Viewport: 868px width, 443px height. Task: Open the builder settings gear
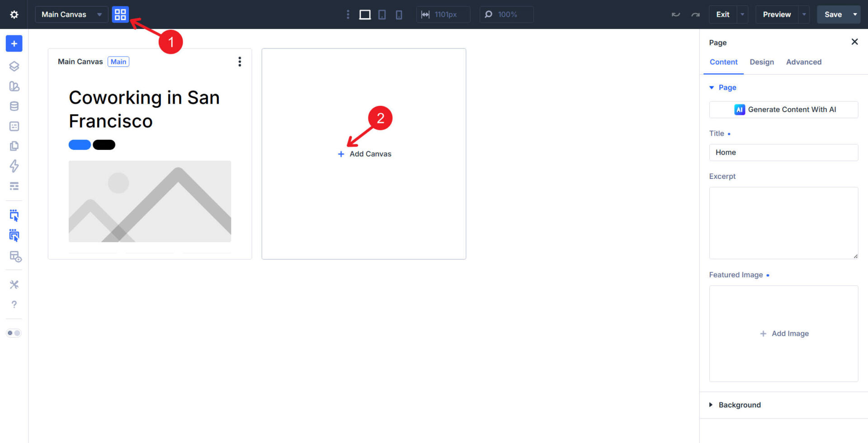(14, 14)
